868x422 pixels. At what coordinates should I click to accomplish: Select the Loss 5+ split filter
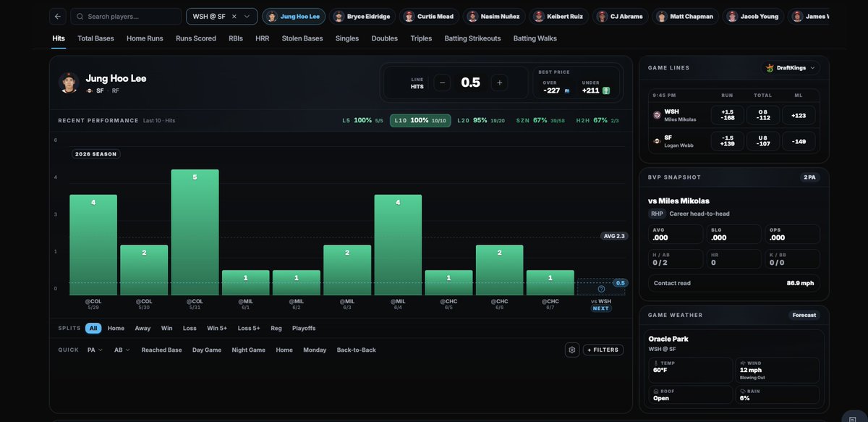coord(249,328)
